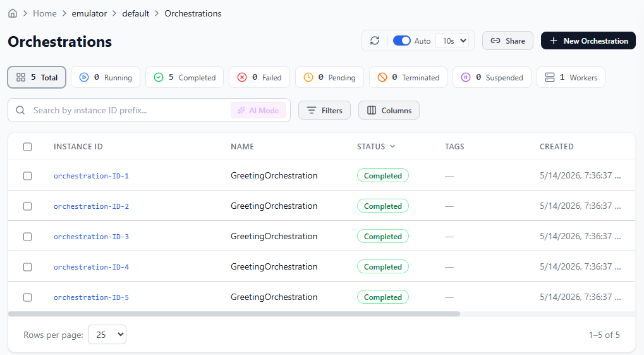This screenshot has width=644, height=355.
Task: Click the horizontal table scrollbar
Action: 234,314
